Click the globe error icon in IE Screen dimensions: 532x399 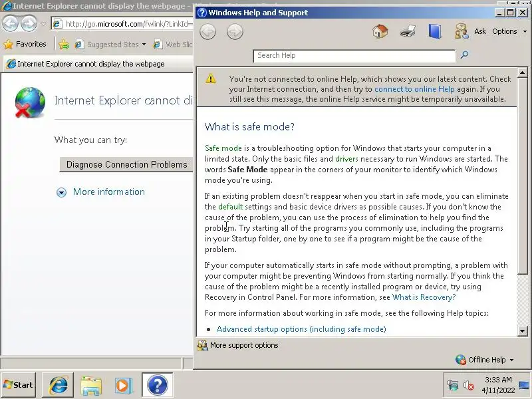(30, 102)
